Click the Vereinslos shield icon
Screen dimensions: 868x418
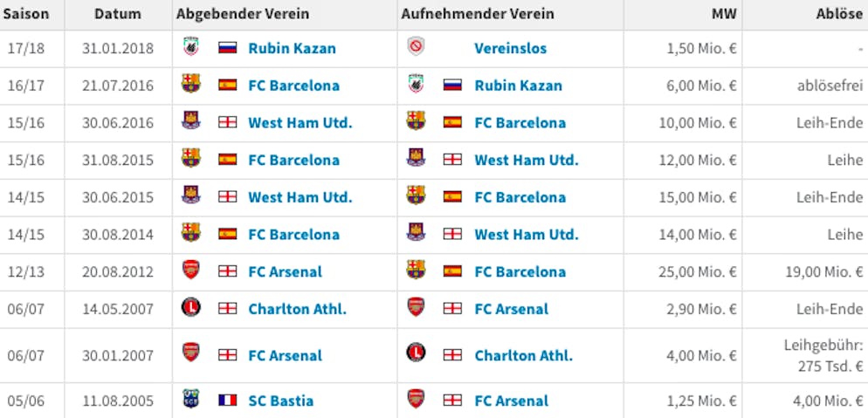tap(416, 47)
